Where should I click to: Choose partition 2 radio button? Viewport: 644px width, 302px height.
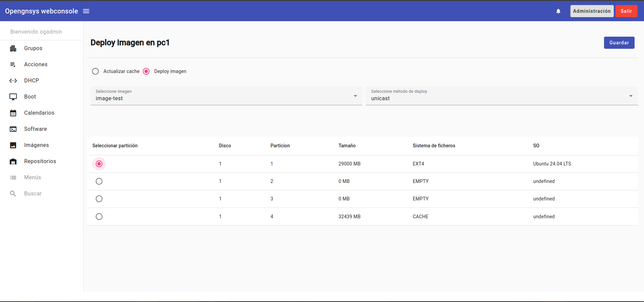pyautogui.click(x=99, y=181)
